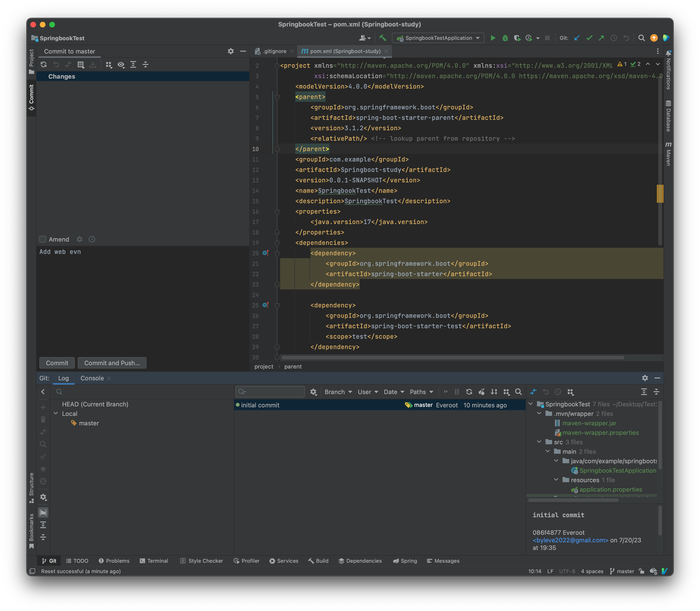Toggle preview eye in Commit toolbar
This screenshot has width=700, height=611.
click(x=121, y=64)
